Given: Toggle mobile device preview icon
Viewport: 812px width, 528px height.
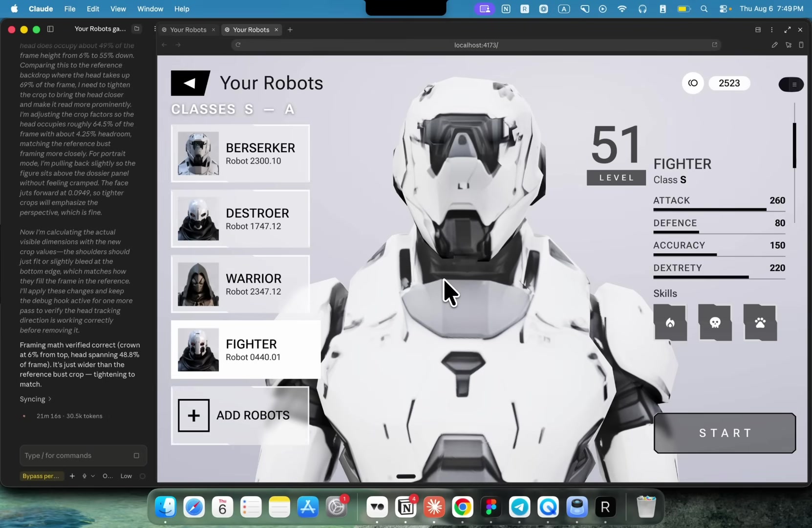Looking at the screenshot, I should tap(801, 45).
